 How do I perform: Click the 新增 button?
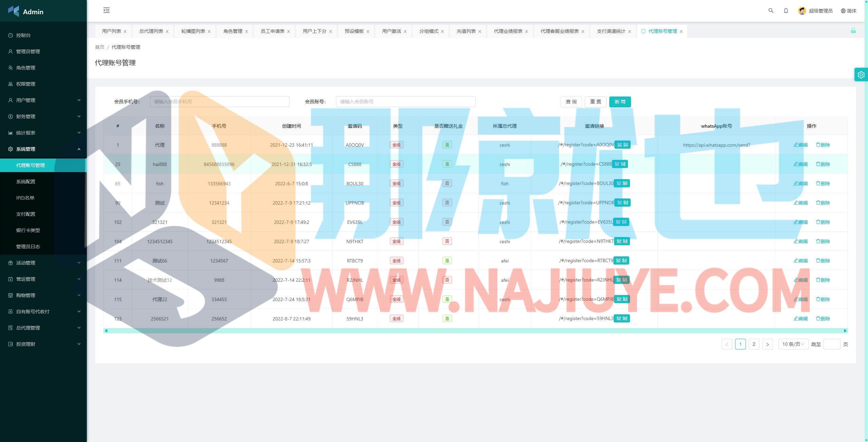[619, 102]
